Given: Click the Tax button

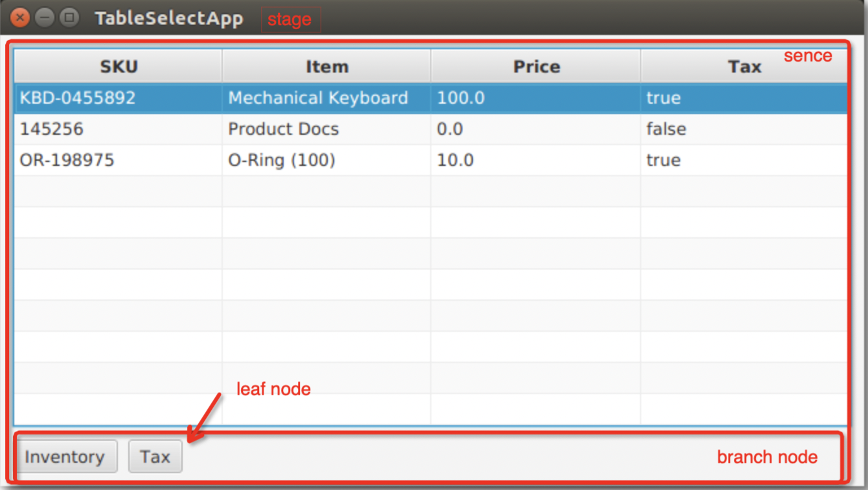Looking at the screenshot, I should point(155,456).
